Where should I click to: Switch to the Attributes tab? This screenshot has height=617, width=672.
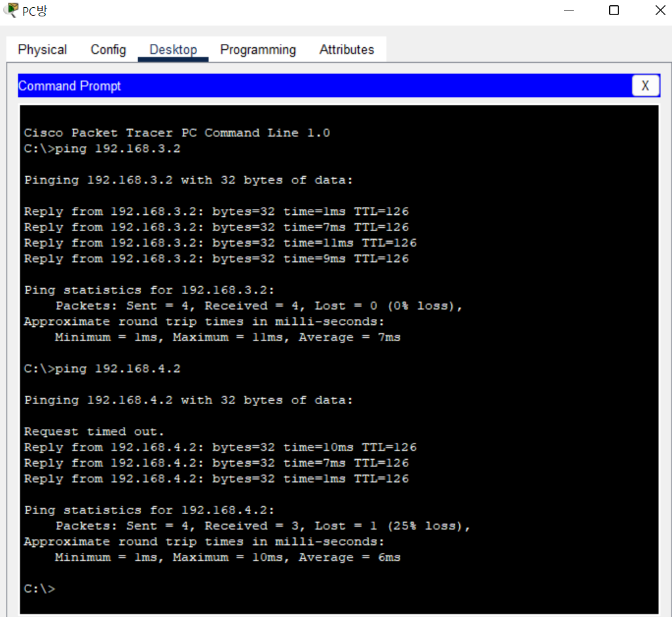pyautogui.click(x=346, y=50)
